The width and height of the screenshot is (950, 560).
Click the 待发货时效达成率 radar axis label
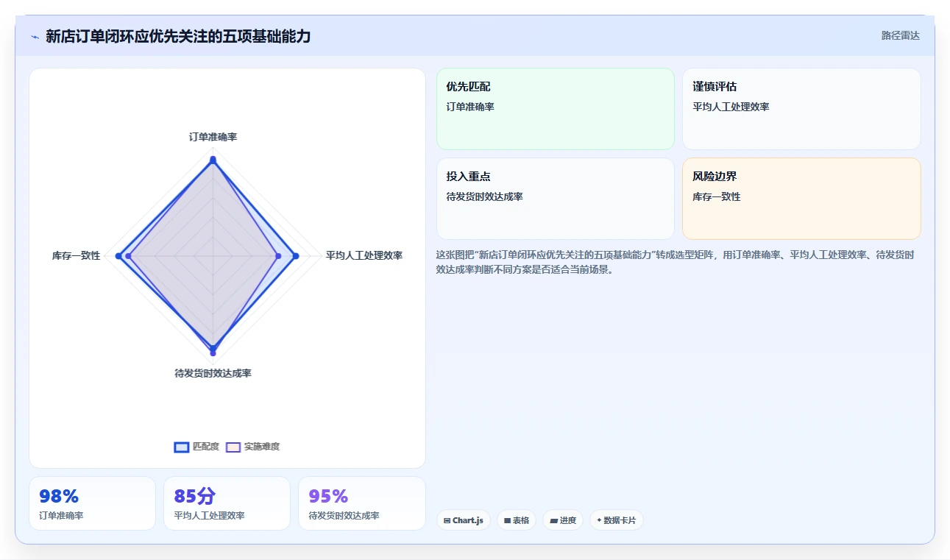pyautogui.click(x=213, y=373)
